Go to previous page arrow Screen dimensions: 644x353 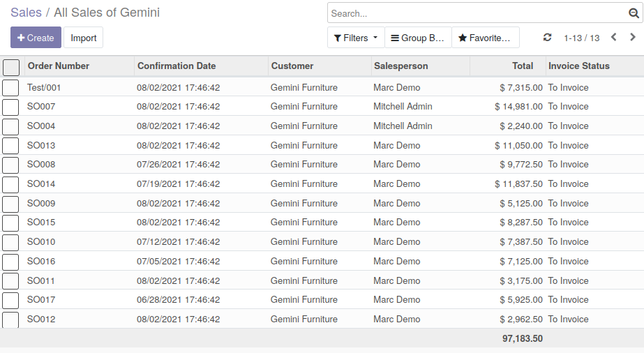coord(613,38)
